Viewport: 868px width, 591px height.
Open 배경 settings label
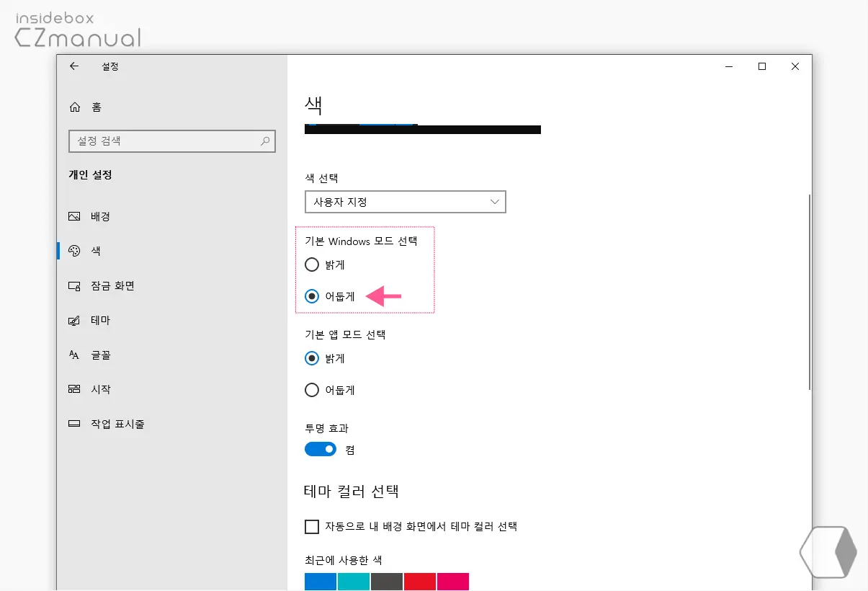[x=100, y=216]
